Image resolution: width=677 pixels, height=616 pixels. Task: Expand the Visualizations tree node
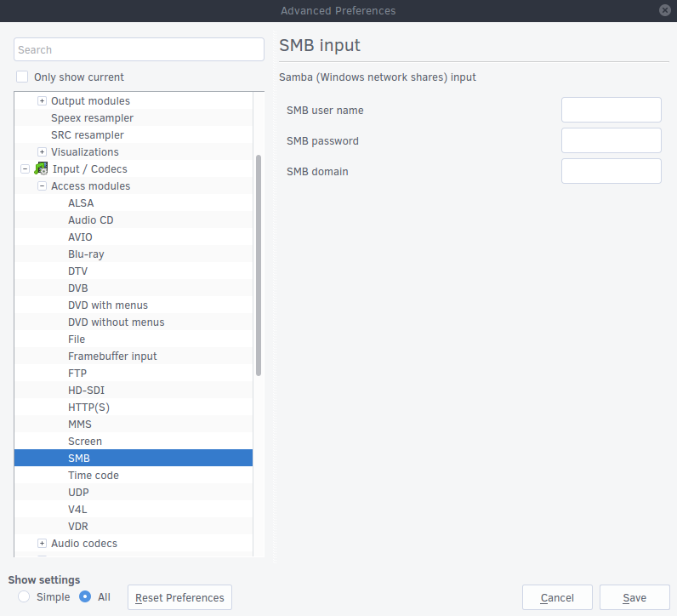42,151
